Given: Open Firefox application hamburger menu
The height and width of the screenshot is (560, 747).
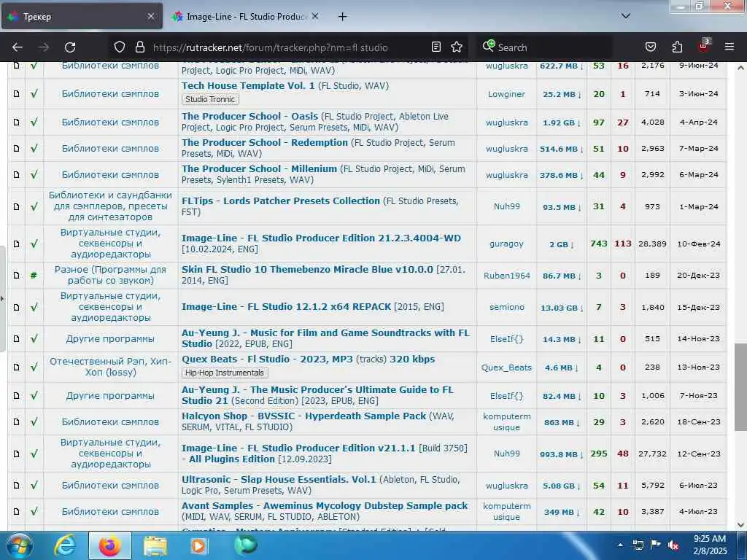Looking at the screenshot, I should (x=729, y=47).
